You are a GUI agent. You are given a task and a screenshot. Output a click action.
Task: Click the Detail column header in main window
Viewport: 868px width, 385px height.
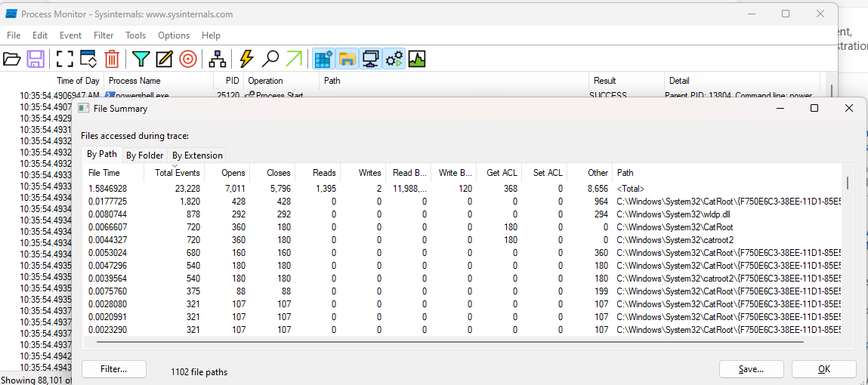pos(742,81)
